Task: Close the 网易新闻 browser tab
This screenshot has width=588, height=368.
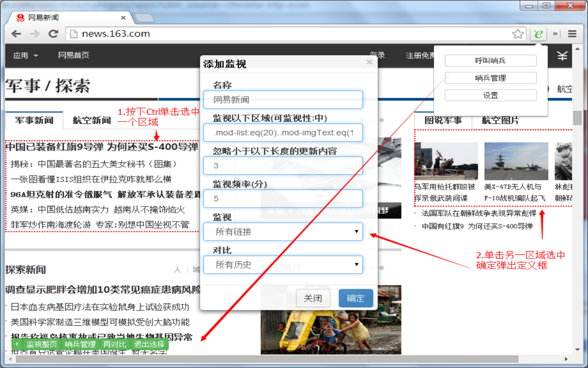Action: coord(123,18)
